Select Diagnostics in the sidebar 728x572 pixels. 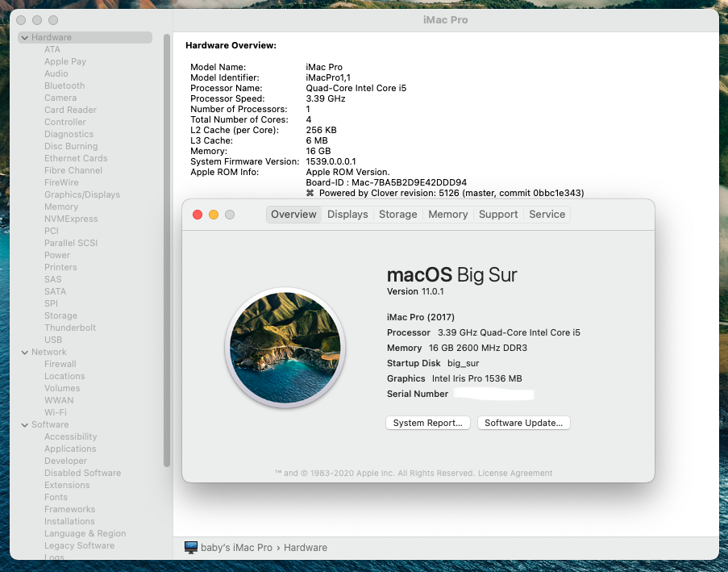69,134
